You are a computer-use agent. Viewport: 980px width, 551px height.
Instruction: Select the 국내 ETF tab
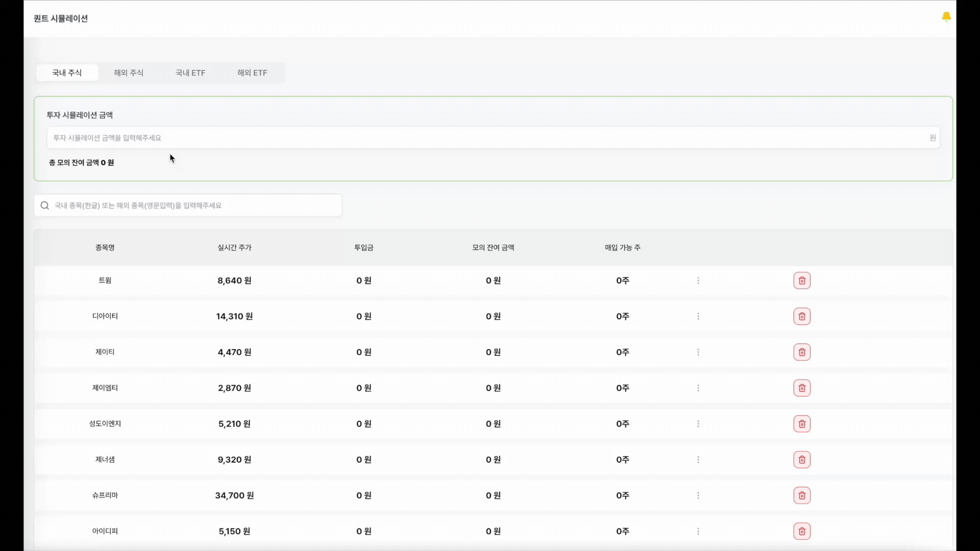point(190,73)
